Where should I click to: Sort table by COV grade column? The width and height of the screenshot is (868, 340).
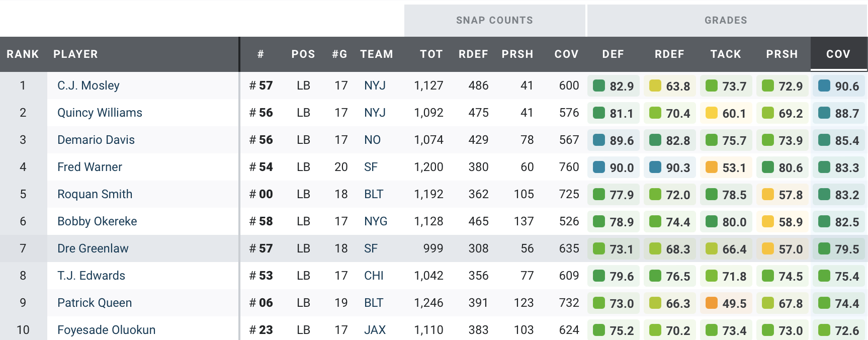pyautogui.click(x=838, y=54)
